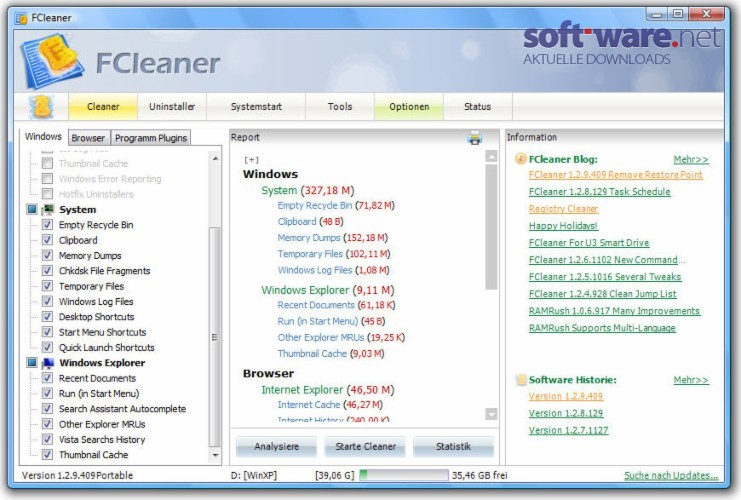Screen dimensions: 741x500
Task: Select the Windows sub-tab
Action: (43, 137)
